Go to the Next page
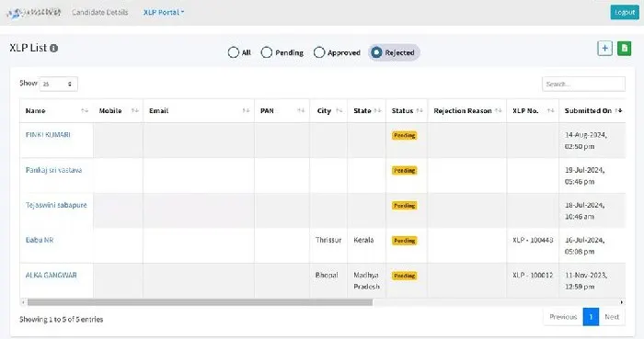This screenshot has height=339, width=644. click(612, 317)
